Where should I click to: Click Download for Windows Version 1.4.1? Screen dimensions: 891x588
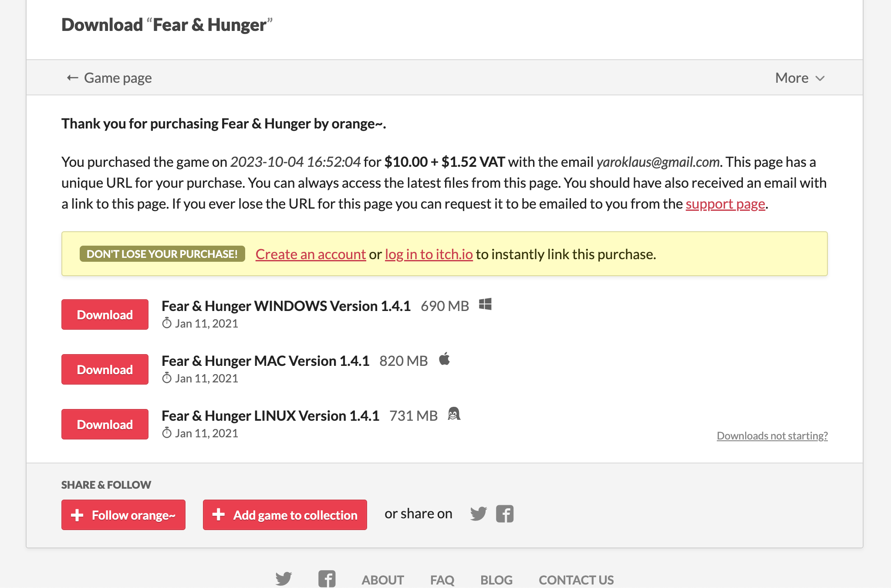pyautogui.click(x=105, y=314)
